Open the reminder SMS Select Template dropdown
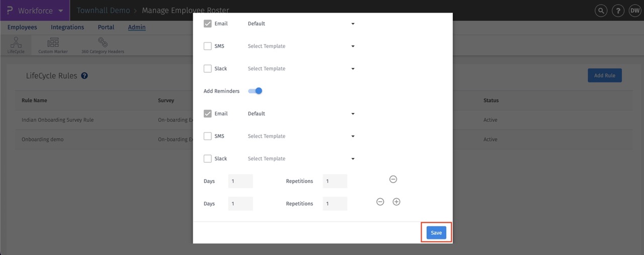The image size is (644, 255). (301, 136)
